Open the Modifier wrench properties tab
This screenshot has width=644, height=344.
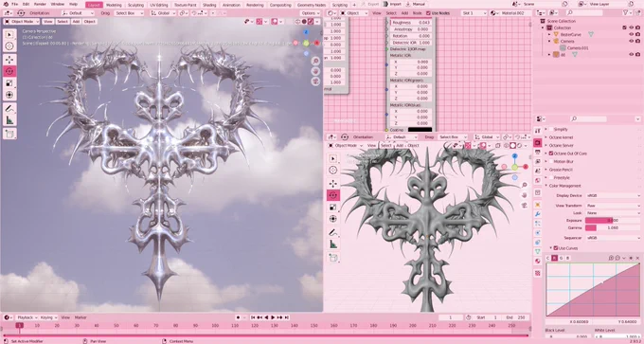click(538, 214)
